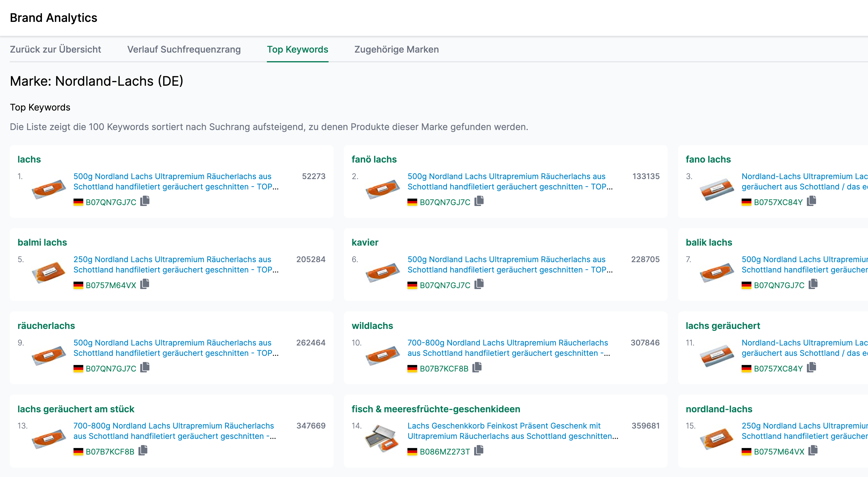The width and height of the screenshot is (868, 477).
Task: Copy ASIN B07QN7GJ7C in balik lachs card
Action: 813,284
